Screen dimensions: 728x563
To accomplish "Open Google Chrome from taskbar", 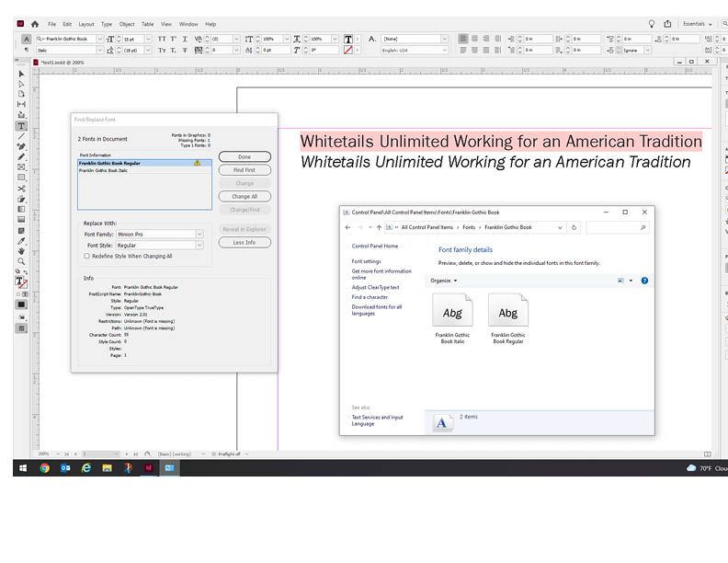I will (44, 468).
